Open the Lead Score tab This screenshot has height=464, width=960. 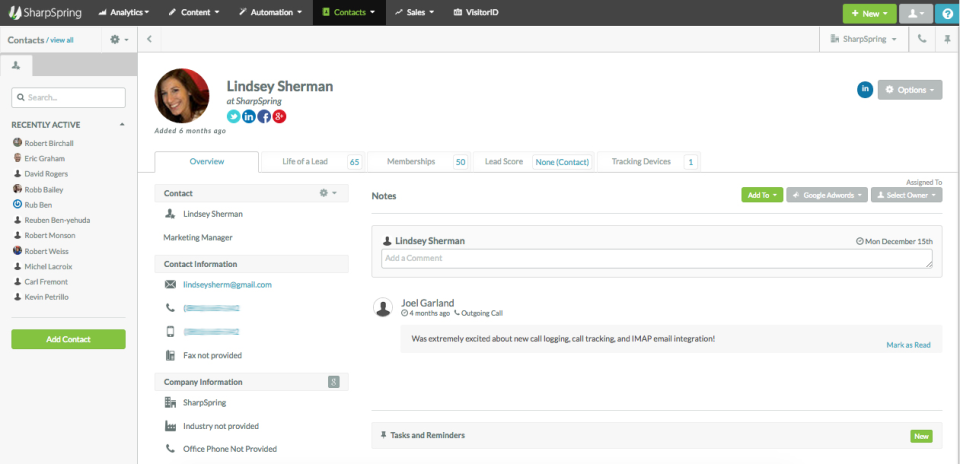(x=533, y=162)
